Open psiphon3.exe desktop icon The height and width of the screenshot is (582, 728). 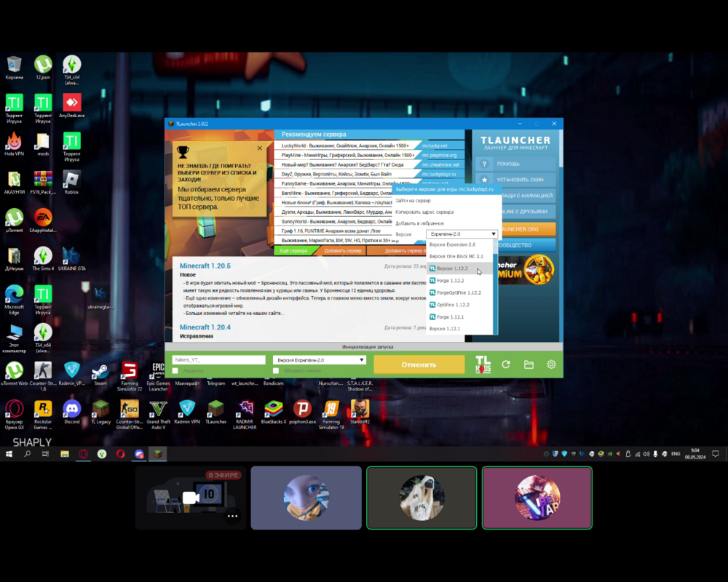[302, 412]
